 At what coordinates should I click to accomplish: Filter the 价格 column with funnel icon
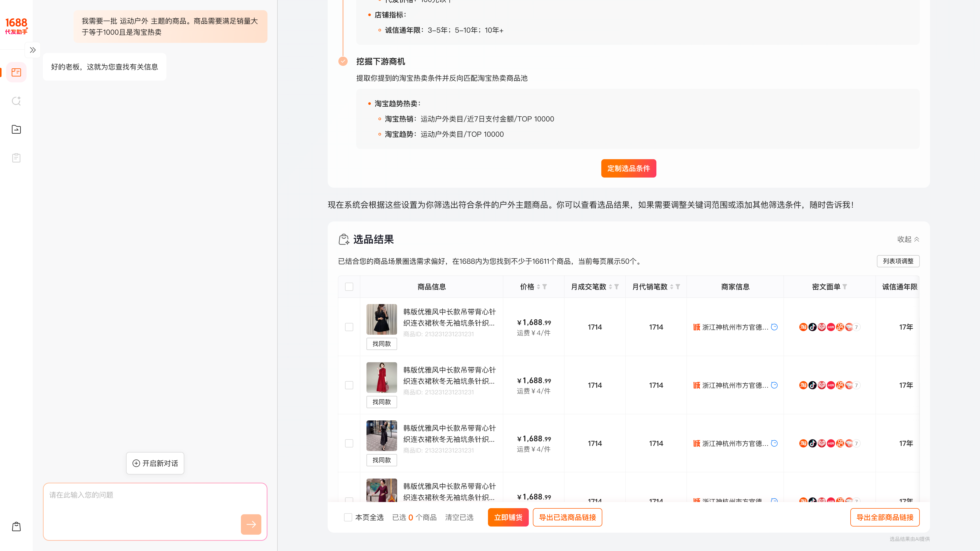[545, 287]
